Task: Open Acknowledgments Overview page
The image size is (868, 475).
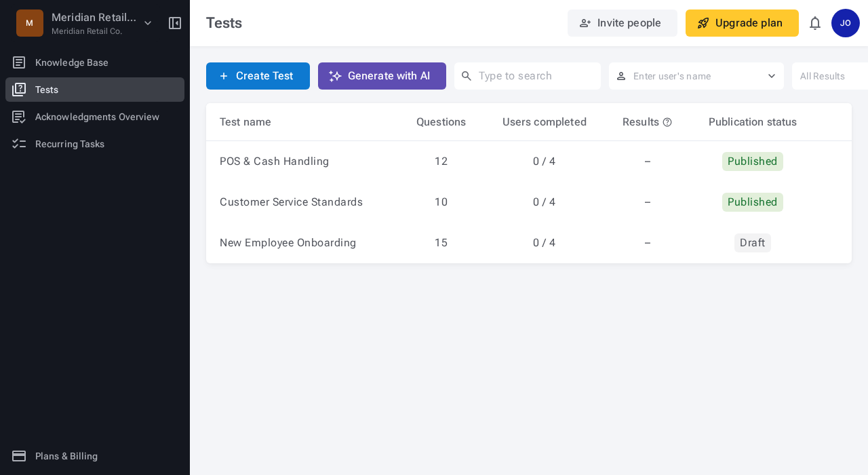Action: pos(95,117)
